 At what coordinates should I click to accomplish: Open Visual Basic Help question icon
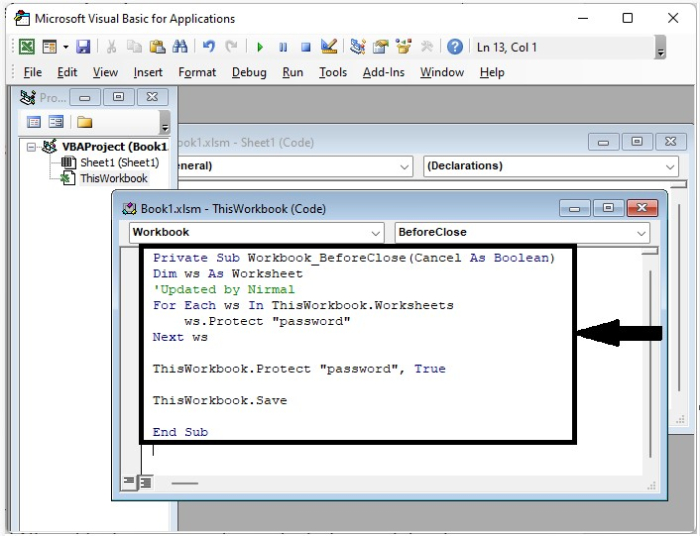[454, 46]
